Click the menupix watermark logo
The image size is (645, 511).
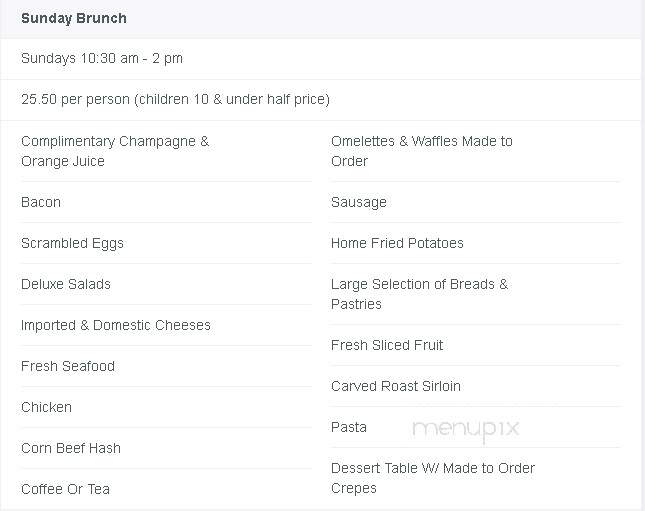pyautogui.click(x=466, y=430)
